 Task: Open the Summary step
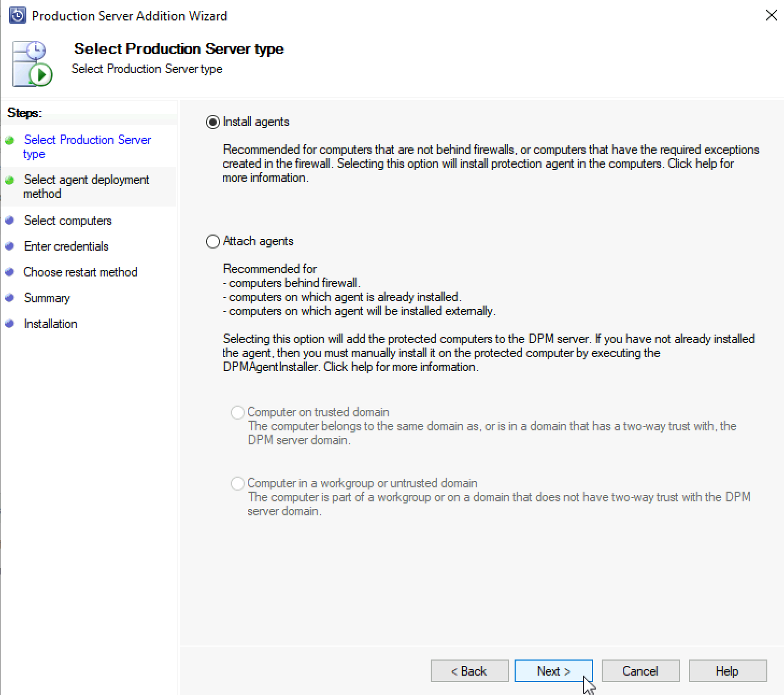(47, 298)
